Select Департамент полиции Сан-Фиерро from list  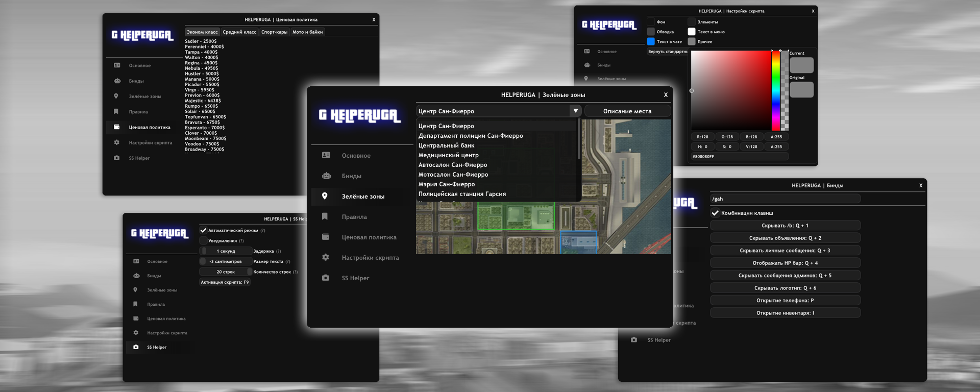click(471, 136)
